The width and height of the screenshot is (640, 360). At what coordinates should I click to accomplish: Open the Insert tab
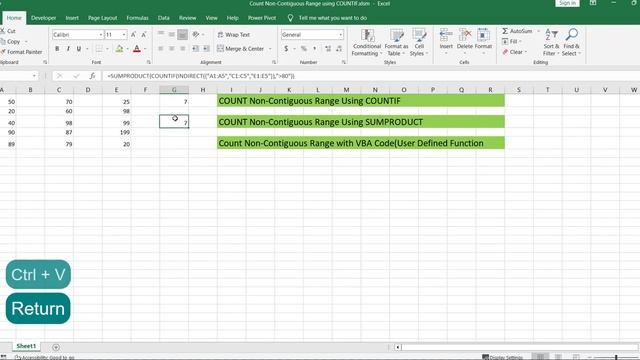point(72,18)
